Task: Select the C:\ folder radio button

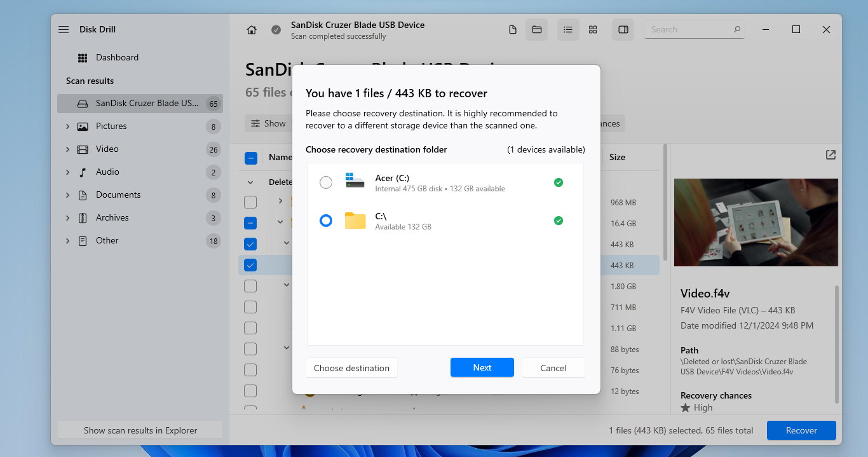Action: coord(325,221)
